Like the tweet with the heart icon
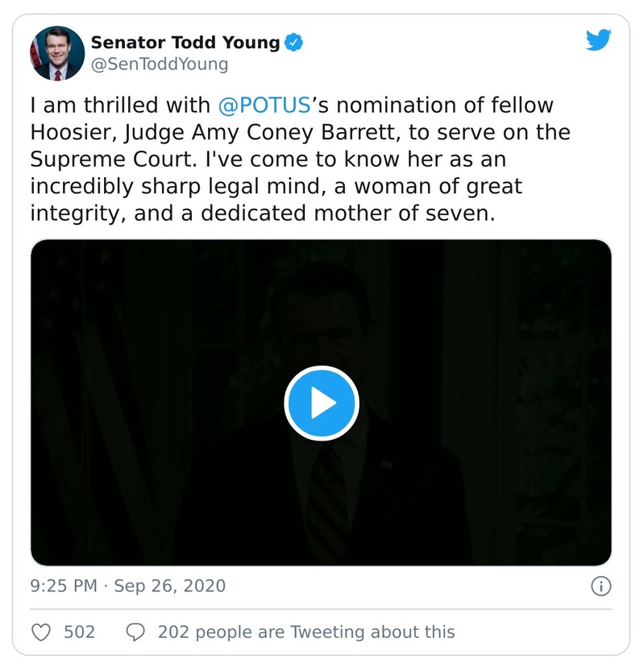The height and width of the screenshot is (671, 644). (41, 632)
